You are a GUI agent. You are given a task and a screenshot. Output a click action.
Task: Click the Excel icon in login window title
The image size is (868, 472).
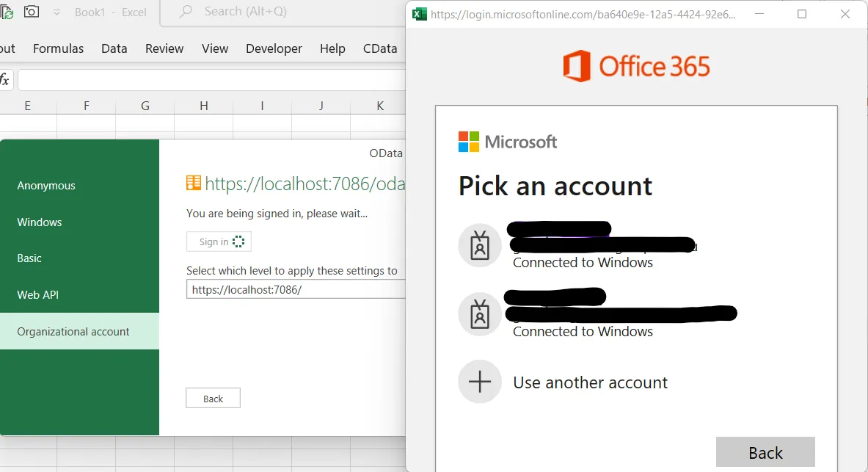(x=420, y=15)
